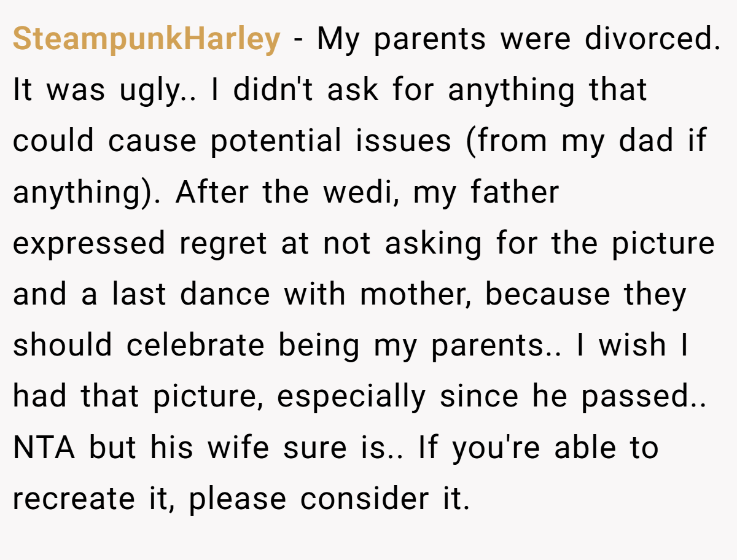Open SteampunkHarley's user profile link
Viewport: 737px width, 560px height.
[x=147, y=40]
